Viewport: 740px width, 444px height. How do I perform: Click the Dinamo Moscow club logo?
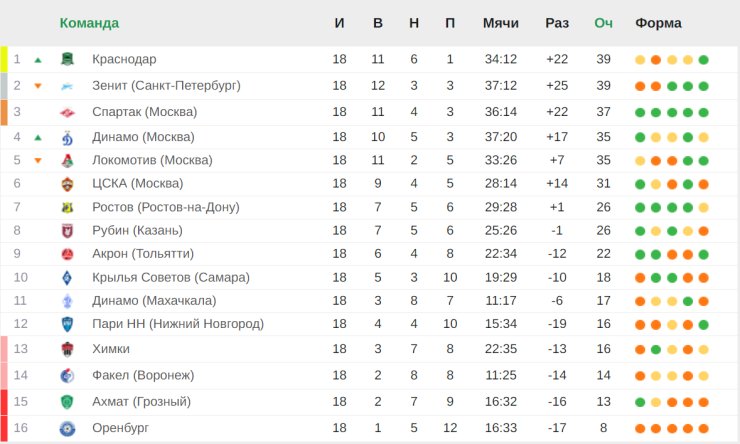[x=67, y=137]
